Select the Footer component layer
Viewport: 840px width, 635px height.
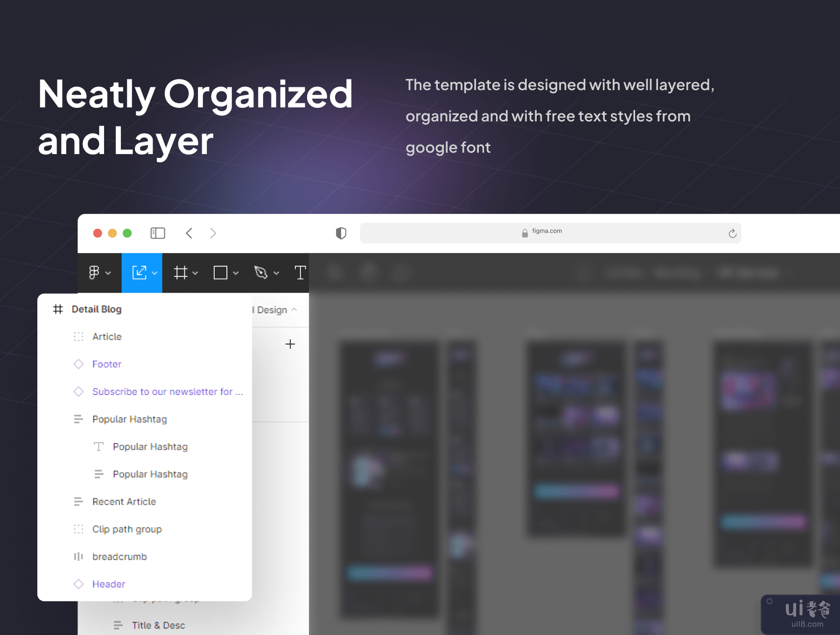click(107, 364)
